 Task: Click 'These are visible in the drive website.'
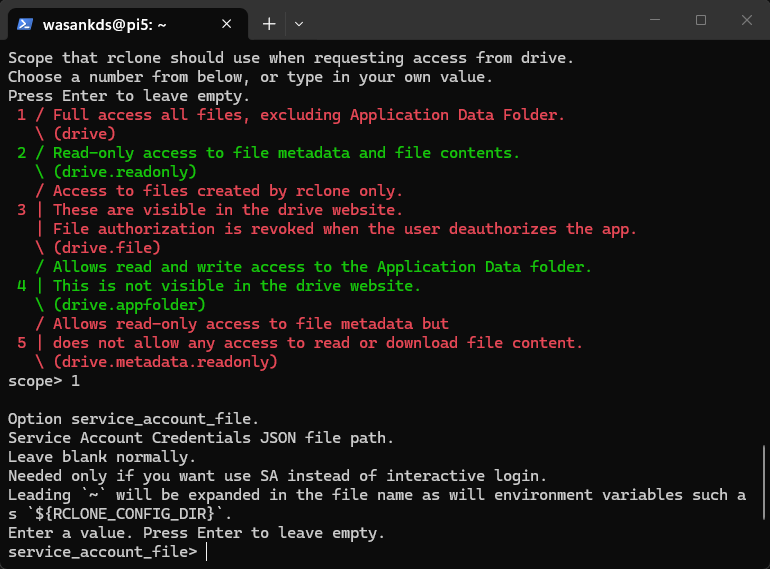(228, 210)
